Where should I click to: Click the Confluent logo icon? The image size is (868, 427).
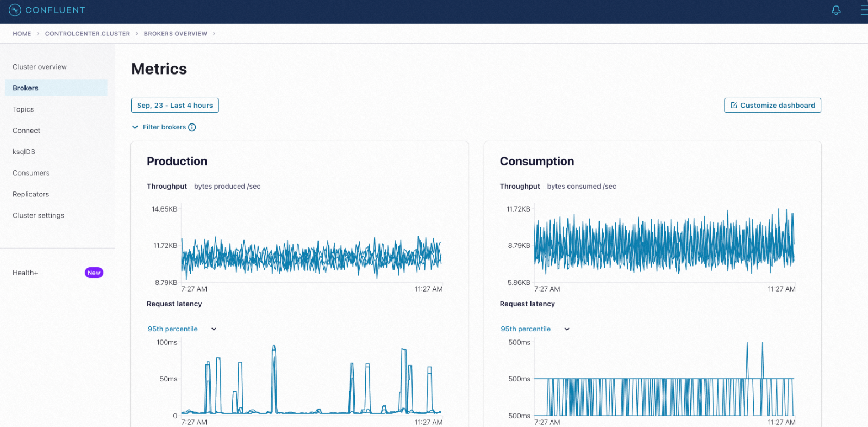15,10
